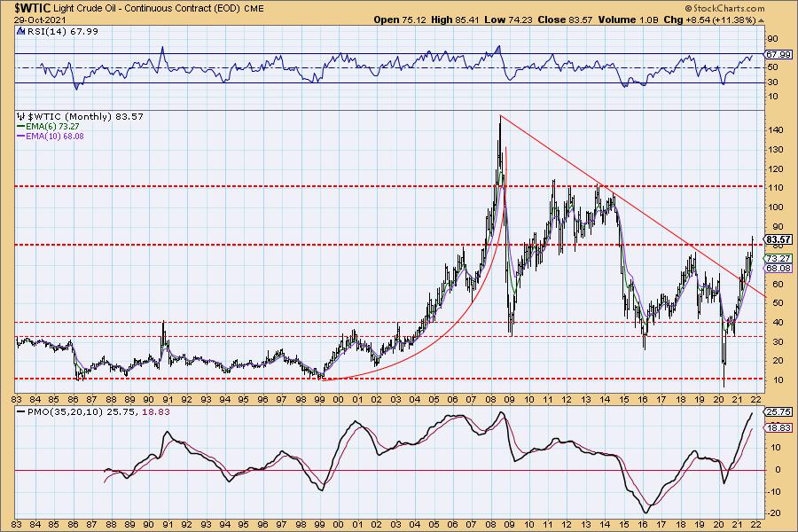Image resolution: width=798 pixels, height=532 pixels.
Task: Click the 25.75 value tag on the PMO axis
Action: 778,411
